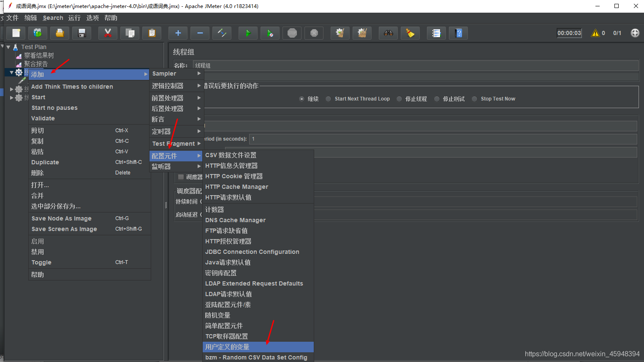Click the Reset Search brush icon
Viewport: 644px width, 362px height.
[x=410, y=33]
